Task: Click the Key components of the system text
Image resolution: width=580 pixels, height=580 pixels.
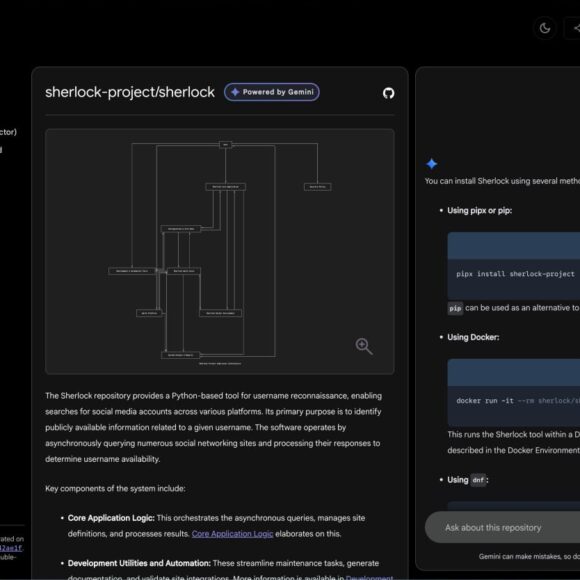Action: (115, 489)
